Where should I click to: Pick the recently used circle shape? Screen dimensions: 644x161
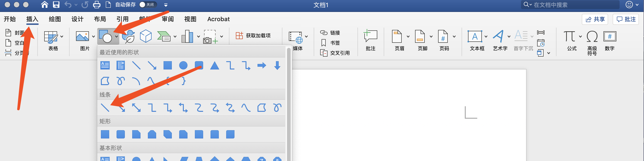[x=183, y=65]
